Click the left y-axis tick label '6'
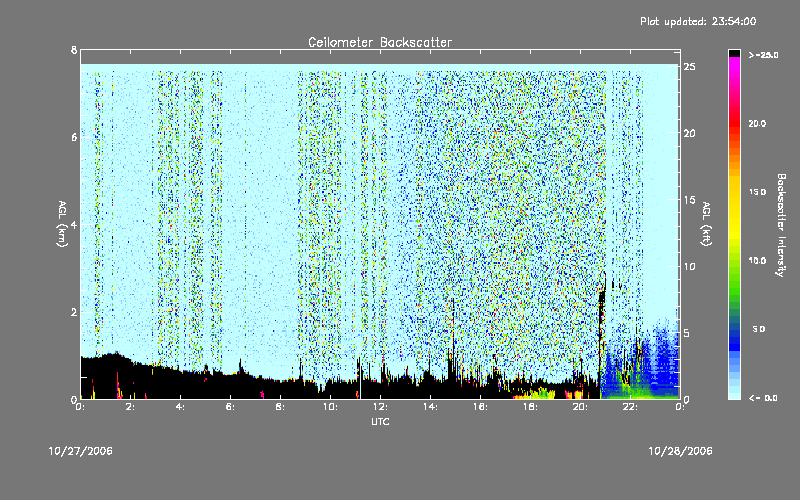 click(x=74, y=137)
